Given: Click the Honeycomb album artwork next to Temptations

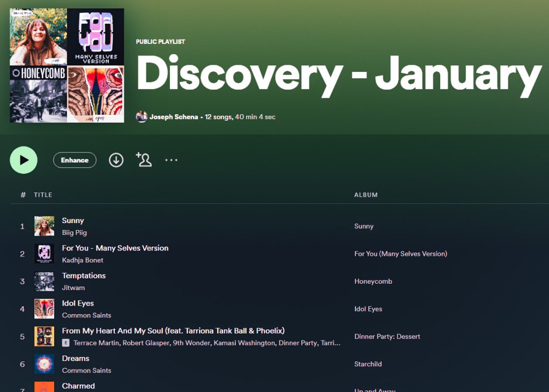Looking at the screenshot, I should coord(44,281).
